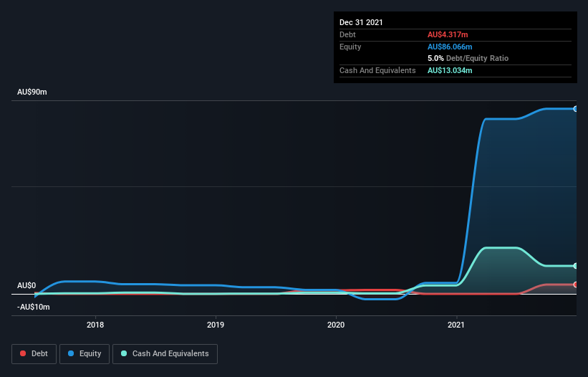Click the AU$0 y-axis label
588x377 pixels.
coord(26,285)
